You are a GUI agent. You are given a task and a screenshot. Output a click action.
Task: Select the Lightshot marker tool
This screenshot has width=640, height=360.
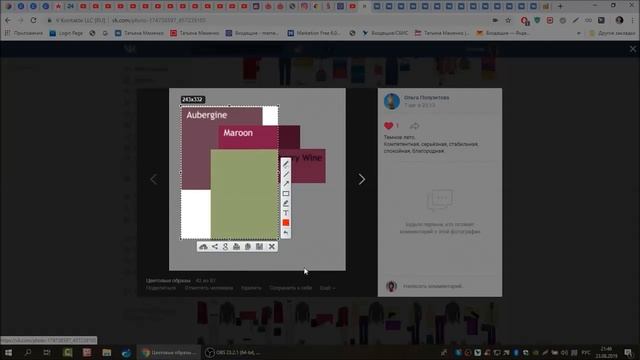click(x=286, y=203)
